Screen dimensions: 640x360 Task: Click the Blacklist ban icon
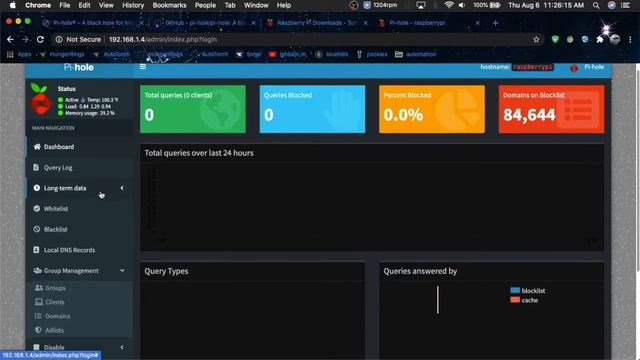pos(37,229)
